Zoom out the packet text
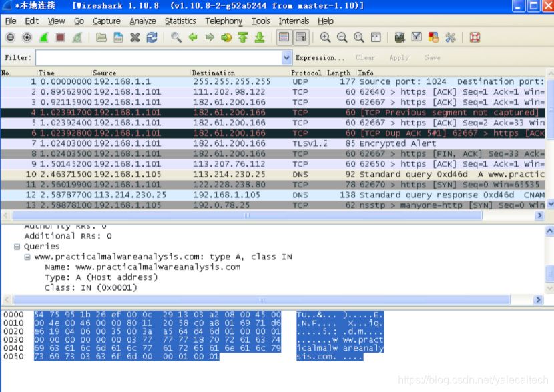This screenshot has height=392, width=554. tap(342, 37)
